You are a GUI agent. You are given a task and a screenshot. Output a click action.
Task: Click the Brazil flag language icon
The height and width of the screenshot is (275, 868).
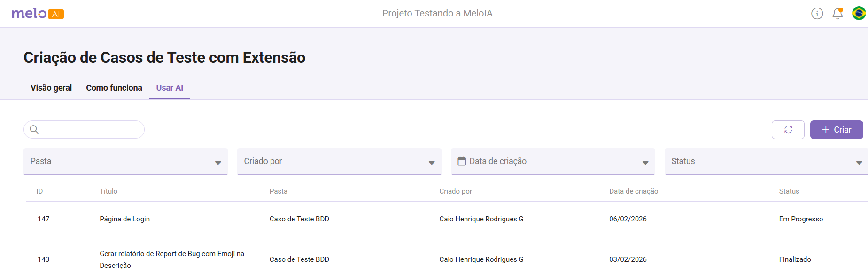coord(859,14)
